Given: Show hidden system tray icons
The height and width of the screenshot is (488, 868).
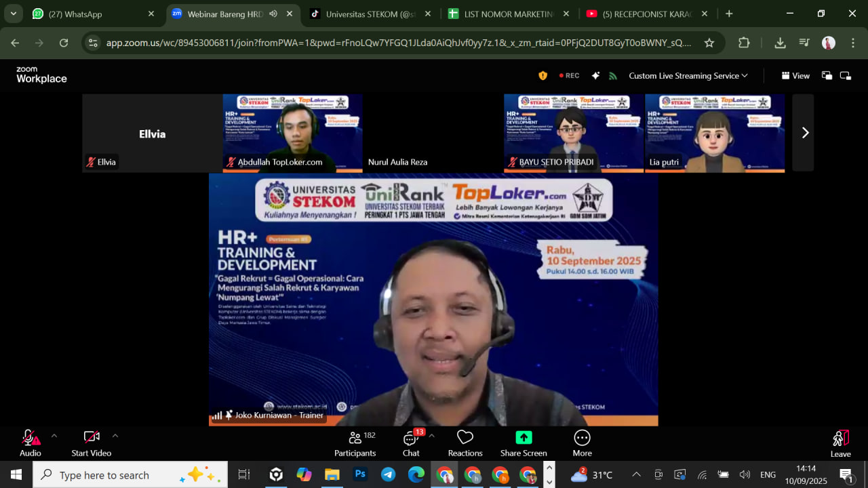Looking at the screenshot, I should tap(636, 474).
